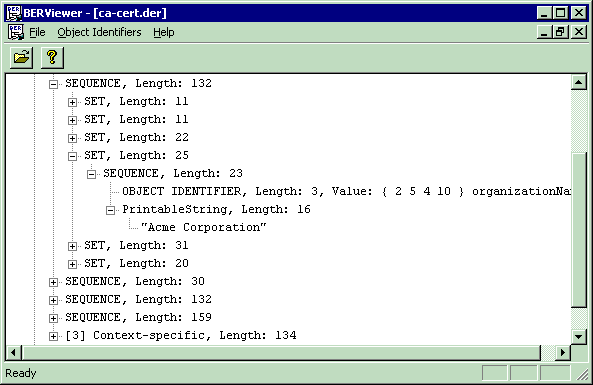
Task: Expand the SET, Length: 31 node
Action: point(72,246)
